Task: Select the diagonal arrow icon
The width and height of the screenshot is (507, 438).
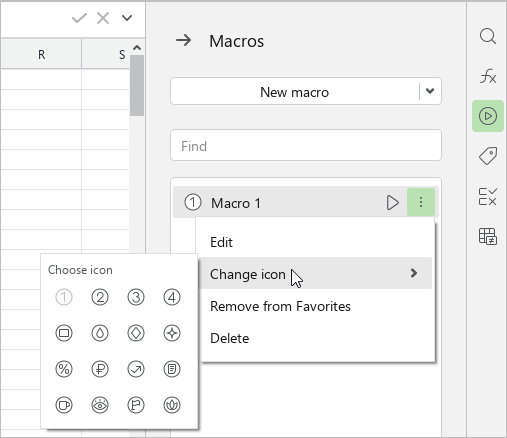Action: click(x=136, y=369)
